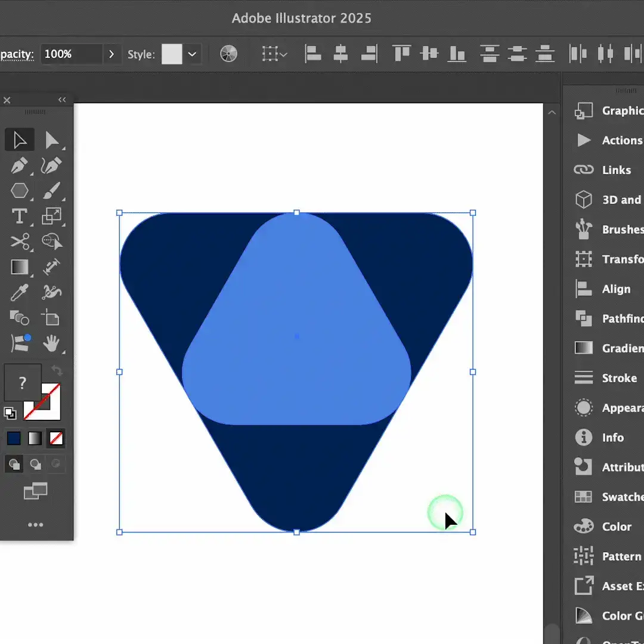Collapse the tools panel with the double chevron
Screen dimensions: 644x644
[62, 100]
